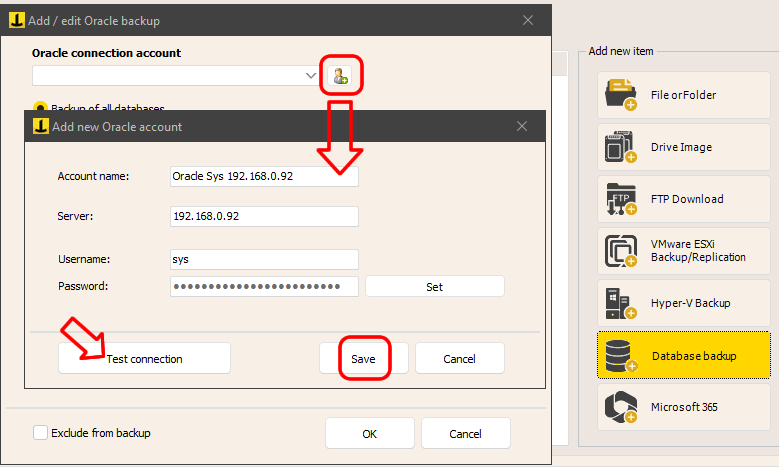Save the new Oracle account
Image resolution: width=779 pixels, height=467 pixels.
(x=364, y=358)
